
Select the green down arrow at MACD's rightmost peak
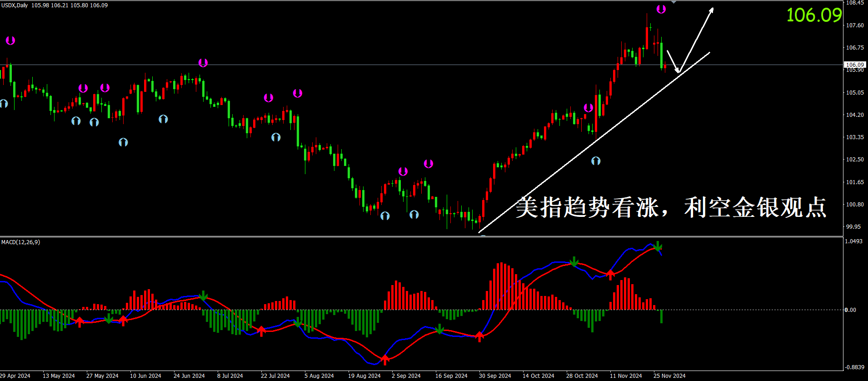pos(658,246)
